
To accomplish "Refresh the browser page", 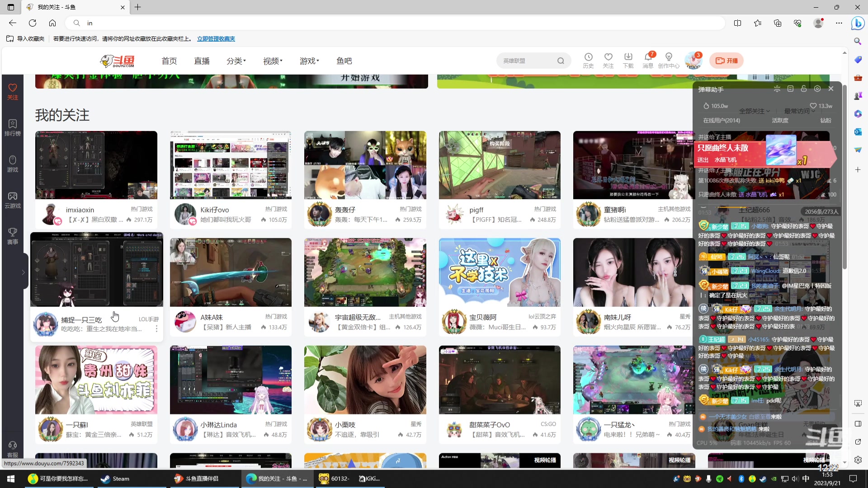I will 33,23.
